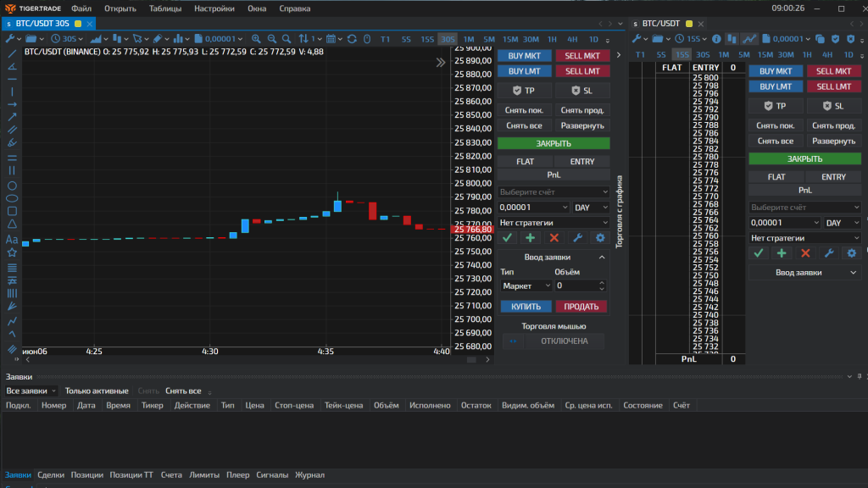Toggle Только активные orders filter
The image size is (868, 488).
[x=97, y=391]
